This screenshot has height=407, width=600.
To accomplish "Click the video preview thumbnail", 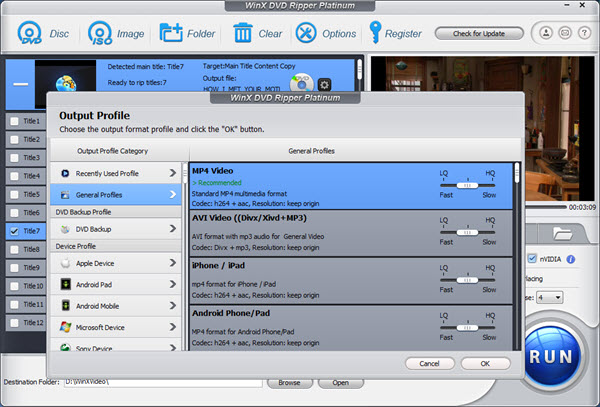I will pyautogui.click(x=65, y=83).
